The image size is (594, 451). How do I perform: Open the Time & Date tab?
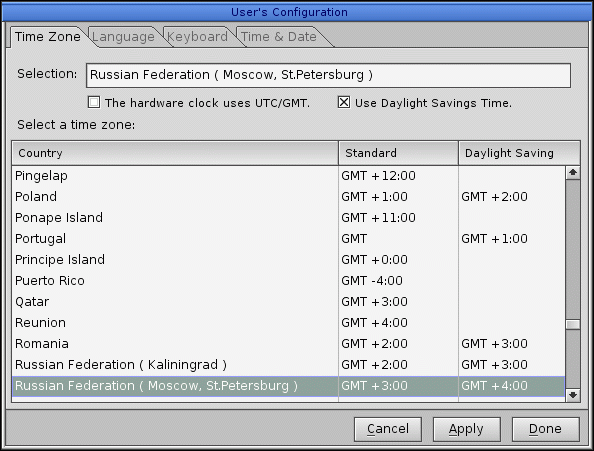pos(279,37)
